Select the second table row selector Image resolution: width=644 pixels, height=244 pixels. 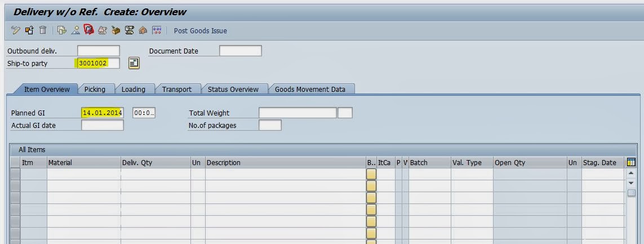(15, 186)
